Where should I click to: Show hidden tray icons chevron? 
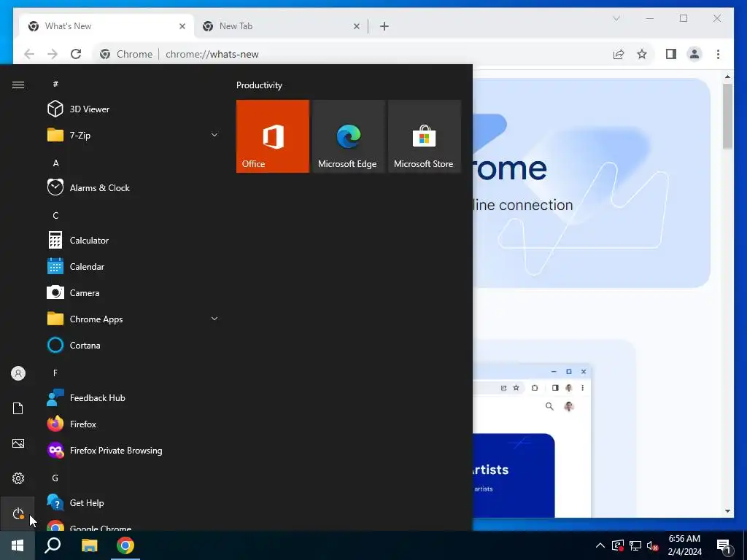click(x=600, y=545)
